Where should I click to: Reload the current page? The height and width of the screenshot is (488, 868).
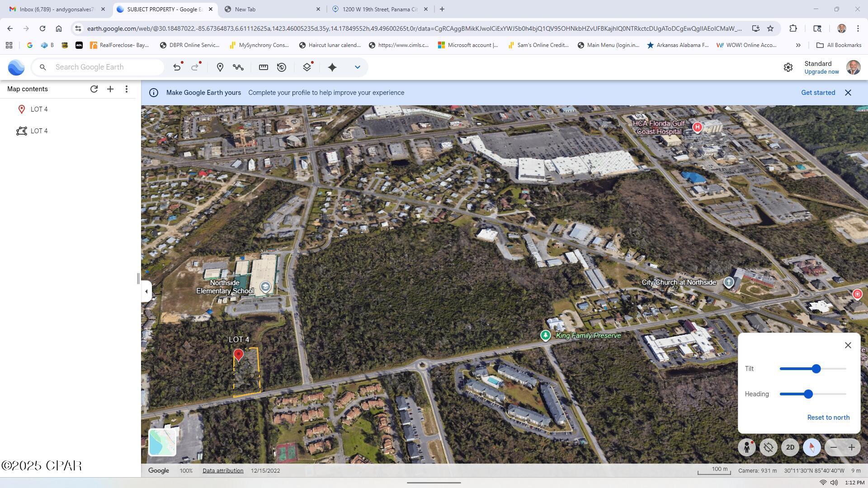pyautogui.click(x=42, y=28)
